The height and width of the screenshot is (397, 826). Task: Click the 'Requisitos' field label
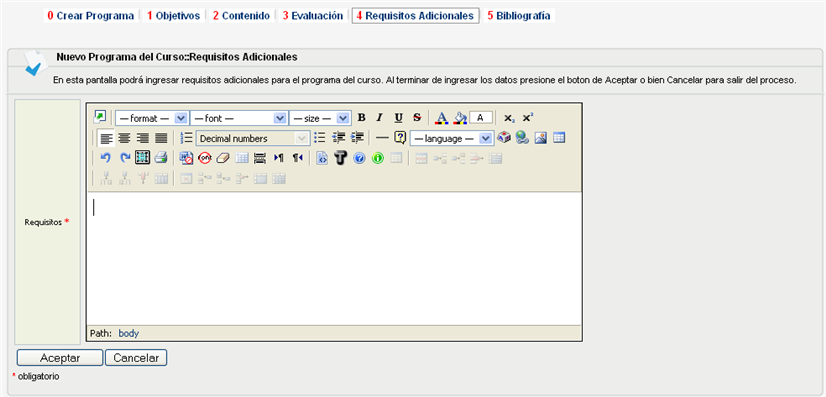pyautogui.click(x=43, y=222)
